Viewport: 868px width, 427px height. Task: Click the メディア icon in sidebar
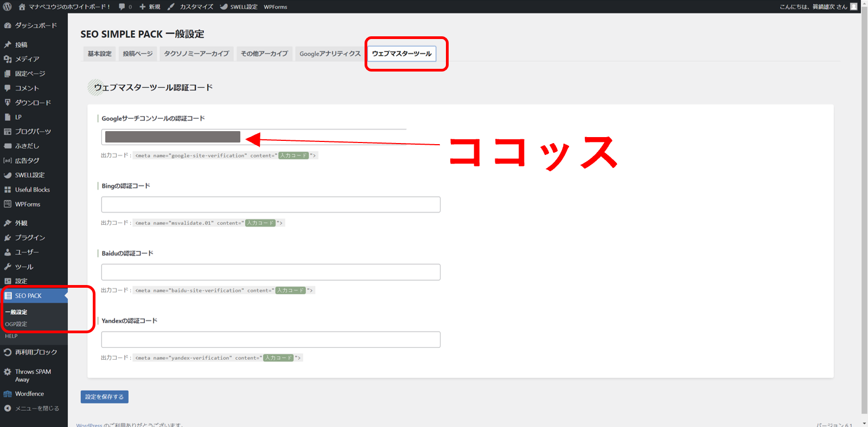pyautogui.click(x=8, y=59)
